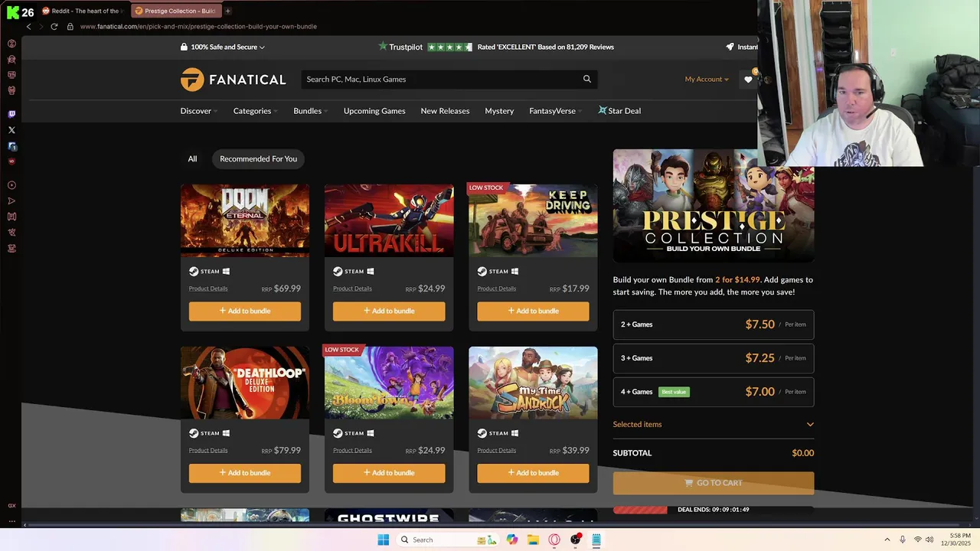Add Keep Driving to bundle
The width and height of the screenshot is (980, 551).
(x=533, y=311)
